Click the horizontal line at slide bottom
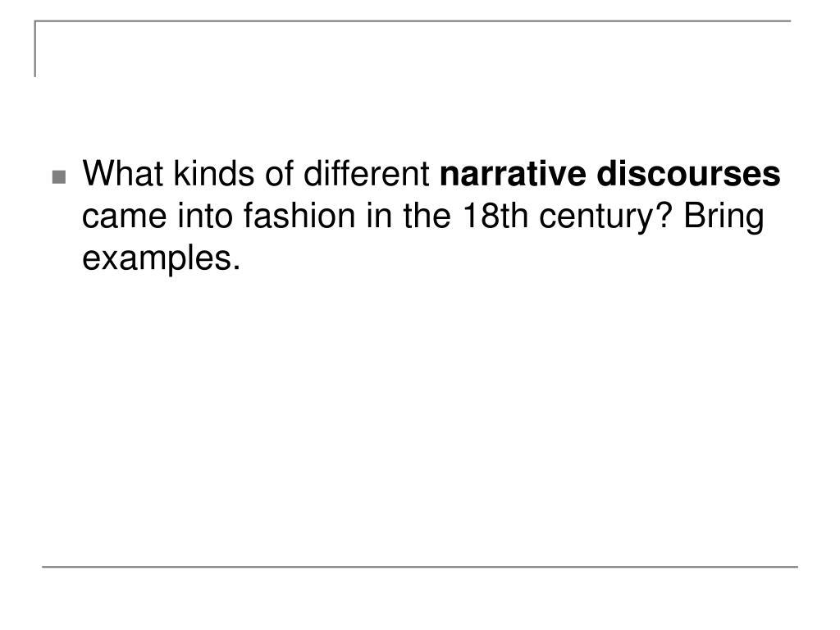 (420, 566)
